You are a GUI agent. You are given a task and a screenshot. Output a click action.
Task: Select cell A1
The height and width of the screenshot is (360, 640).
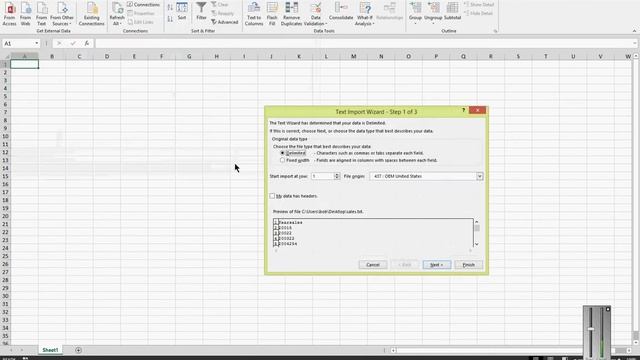tap(24, 64)
